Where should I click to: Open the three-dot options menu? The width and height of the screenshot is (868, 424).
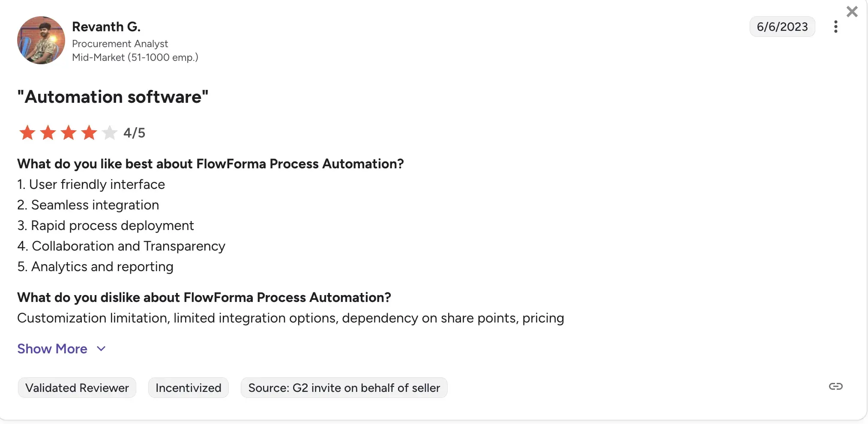835,27
